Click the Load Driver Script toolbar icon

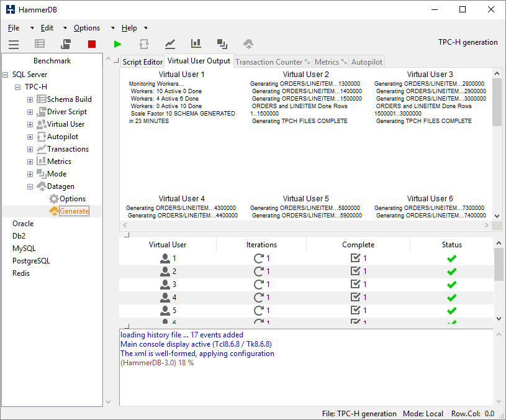tap(66, 43)
